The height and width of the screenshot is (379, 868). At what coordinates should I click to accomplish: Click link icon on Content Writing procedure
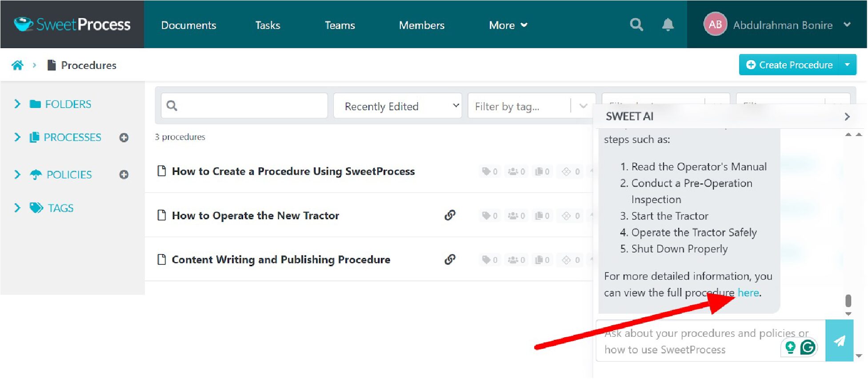click(x=450, y=259)
